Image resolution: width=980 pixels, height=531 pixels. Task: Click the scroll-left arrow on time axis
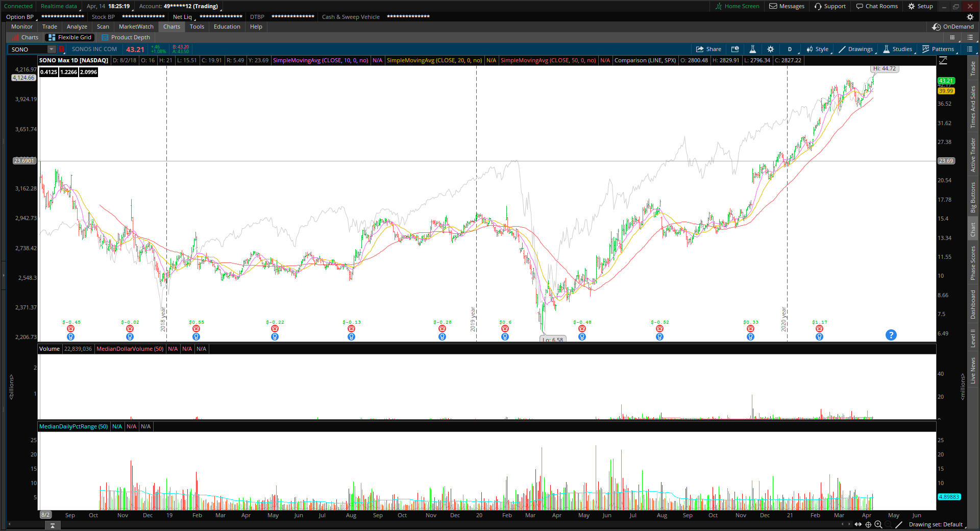843,524
